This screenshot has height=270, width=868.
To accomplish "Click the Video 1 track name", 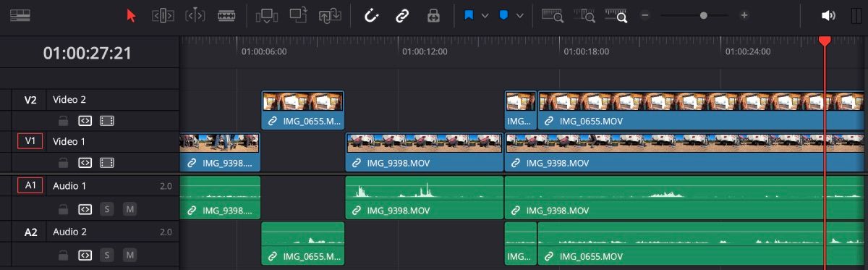I will [x=69, y=141].
